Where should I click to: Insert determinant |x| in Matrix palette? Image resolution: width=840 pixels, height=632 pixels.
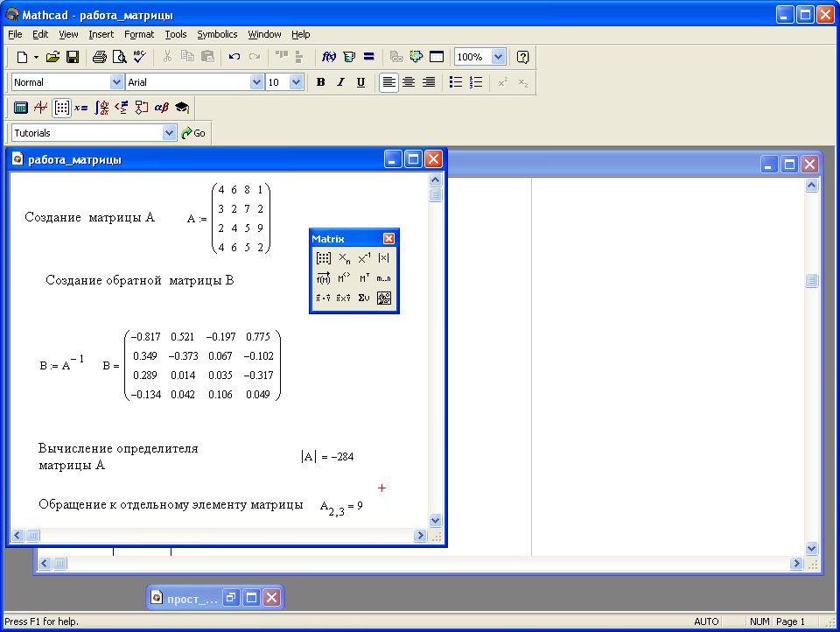point(383,258)
